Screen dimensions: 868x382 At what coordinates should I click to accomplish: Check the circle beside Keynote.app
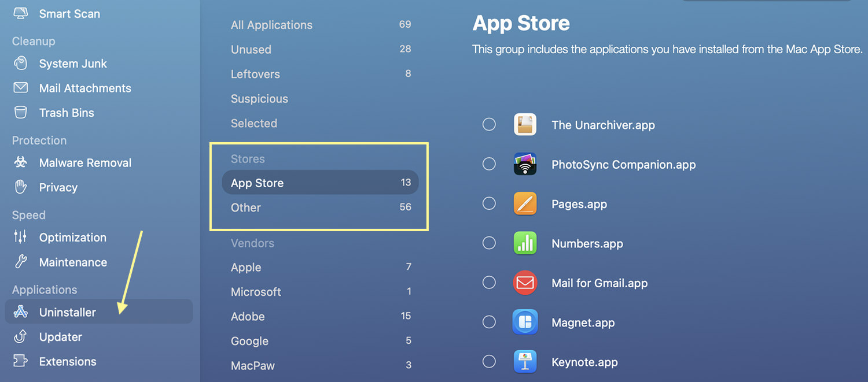click(489, 362)
